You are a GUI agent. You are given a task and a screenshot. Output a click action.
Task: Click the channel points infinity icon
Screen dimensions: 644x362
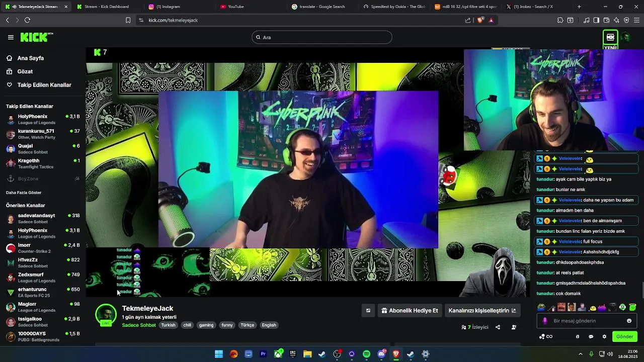point(546,336)
